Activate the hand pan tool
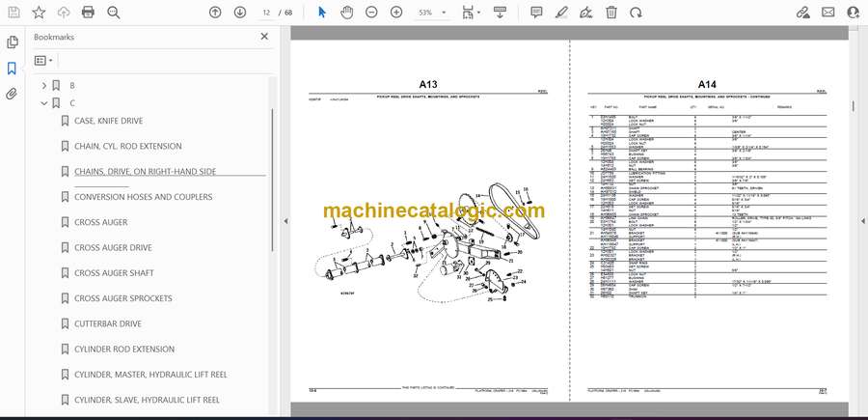This screenshot has height=420, width=868. tap(346, 13)
